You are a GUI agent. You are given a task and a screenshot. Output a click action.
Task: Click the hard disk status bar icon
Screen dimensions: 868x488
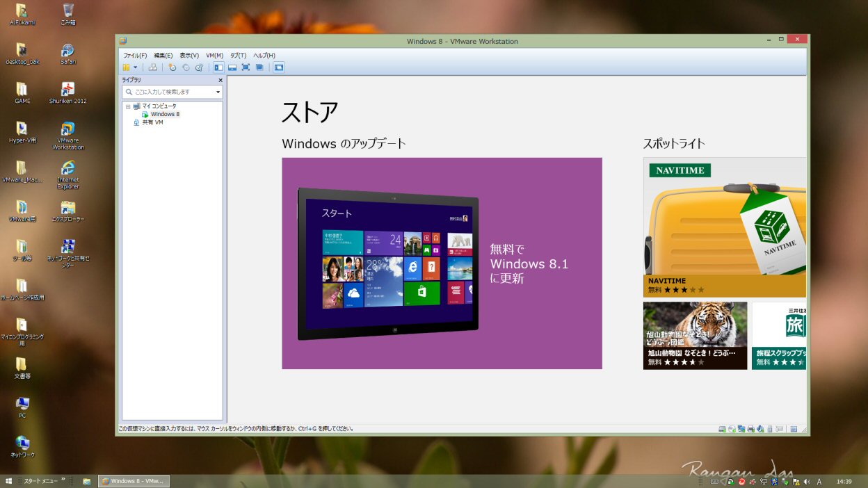[x=723, y=429]
